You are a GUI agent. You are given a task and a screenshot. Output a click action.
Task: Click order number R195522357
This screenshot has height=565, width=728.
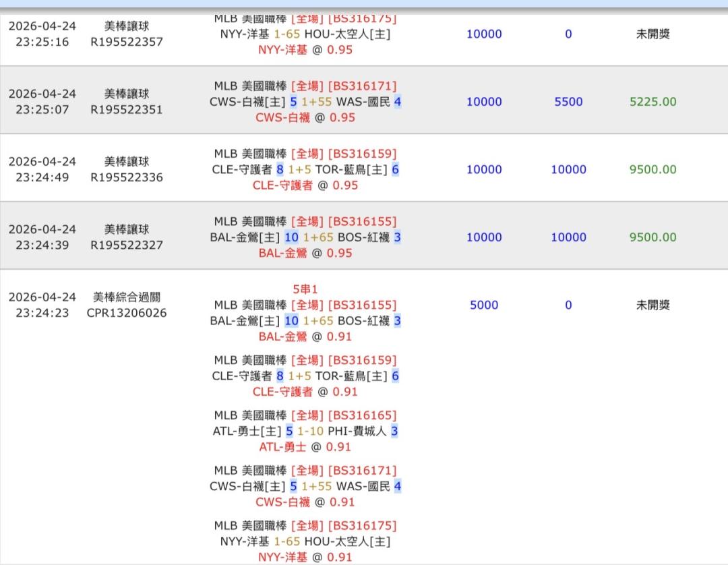127,42
